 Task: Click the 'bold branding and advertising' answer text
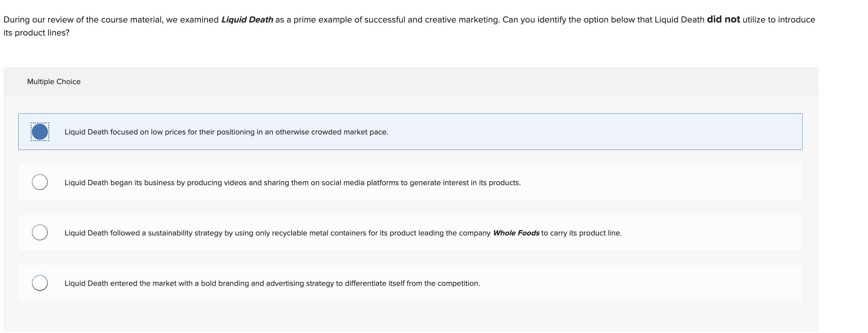tap(272, 283)
